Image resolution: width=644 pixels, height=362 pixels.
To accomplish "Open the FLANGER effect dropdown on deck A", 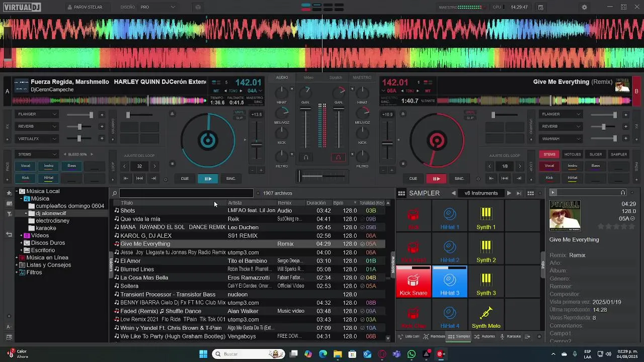I will [37, 114].
